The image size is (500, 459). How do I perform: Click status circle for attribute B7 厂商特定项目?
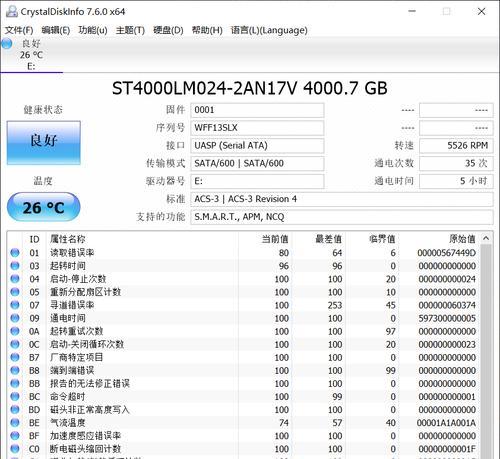tap(15, 357)
